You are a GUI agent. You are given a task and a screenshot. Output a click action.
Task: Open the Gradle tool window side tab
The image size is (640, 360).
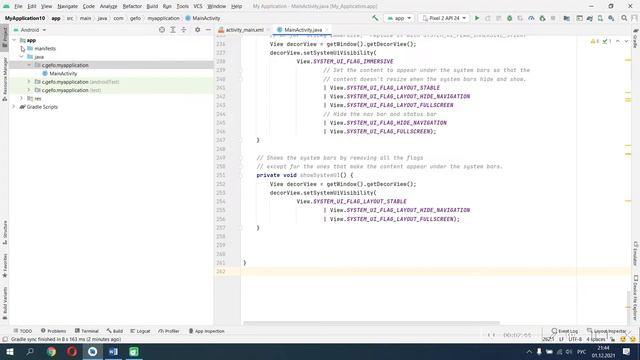636,38
